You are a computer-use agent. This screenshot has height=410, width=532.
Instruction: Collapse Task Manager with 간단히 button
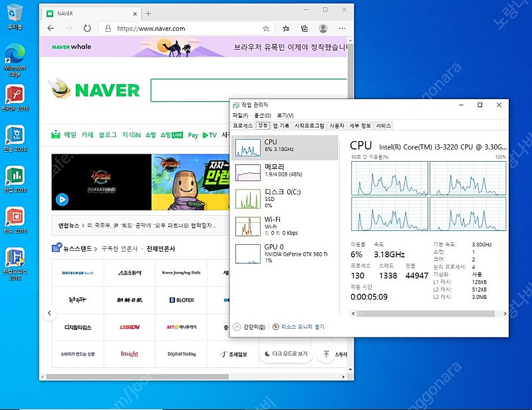[x=250, y=327]
